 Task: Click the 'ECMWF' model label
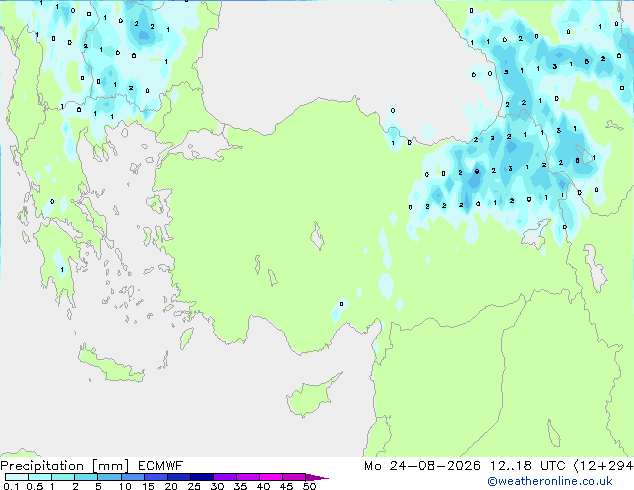(x=161, y=466)
